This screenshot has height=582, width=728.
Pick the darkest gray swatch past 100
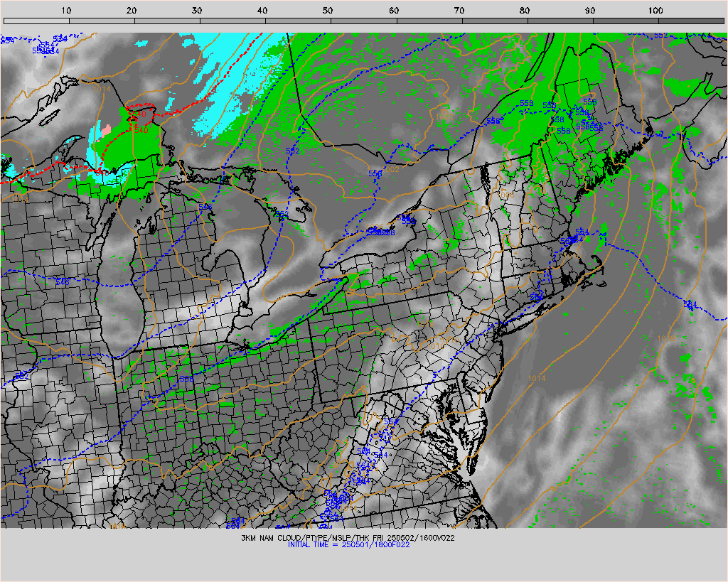[691, 21]
